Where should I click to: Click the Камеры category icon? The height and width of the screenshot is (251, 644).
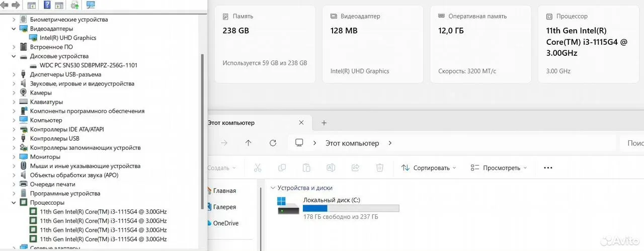pyautogui.click(x=24, y=93)
